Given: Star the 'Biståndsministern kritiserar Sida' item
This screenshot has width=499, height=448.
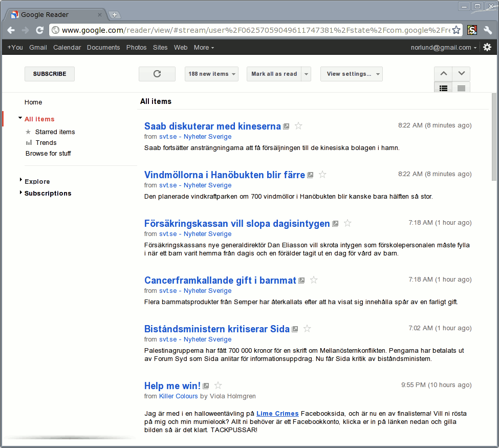Looking at the screenshot, I should [307, 329].
